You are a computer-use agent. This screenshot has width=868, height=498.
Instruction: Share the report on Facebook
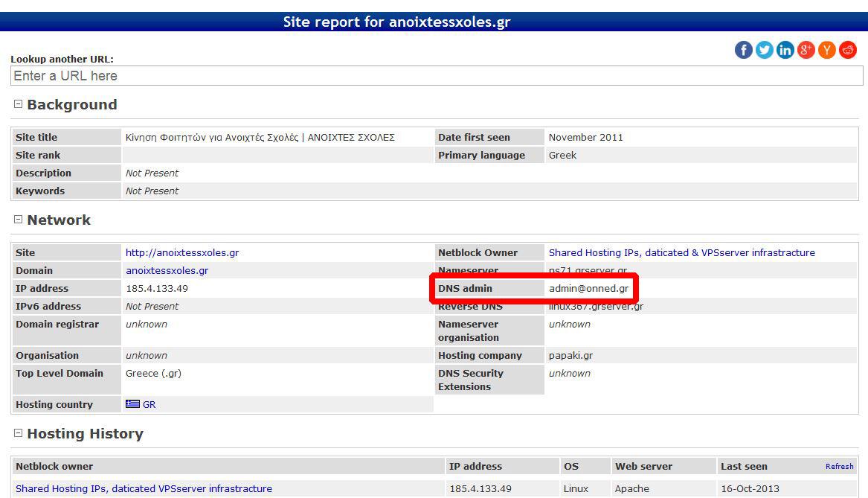[744, 50]
